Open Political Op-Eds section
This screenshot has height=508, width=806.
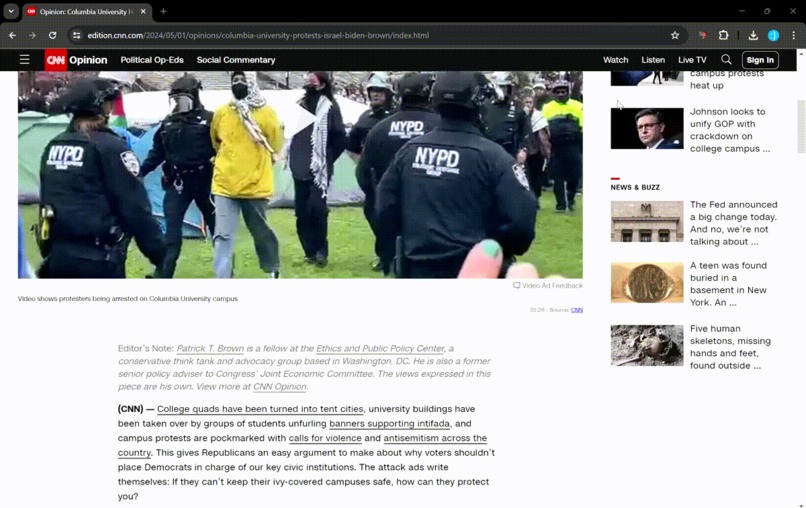[x=152, y=60]
